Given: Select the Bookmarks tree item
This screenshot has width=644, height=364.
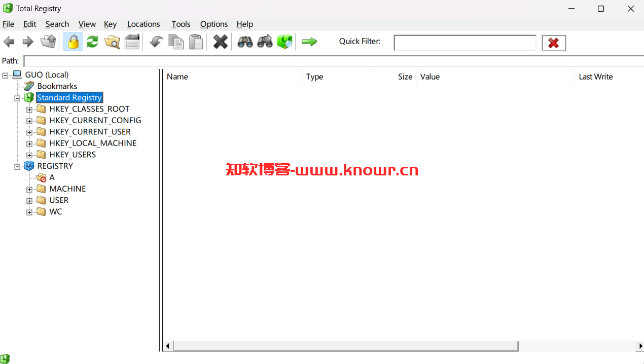Looking at the screenshot, I should pos(57,86).
